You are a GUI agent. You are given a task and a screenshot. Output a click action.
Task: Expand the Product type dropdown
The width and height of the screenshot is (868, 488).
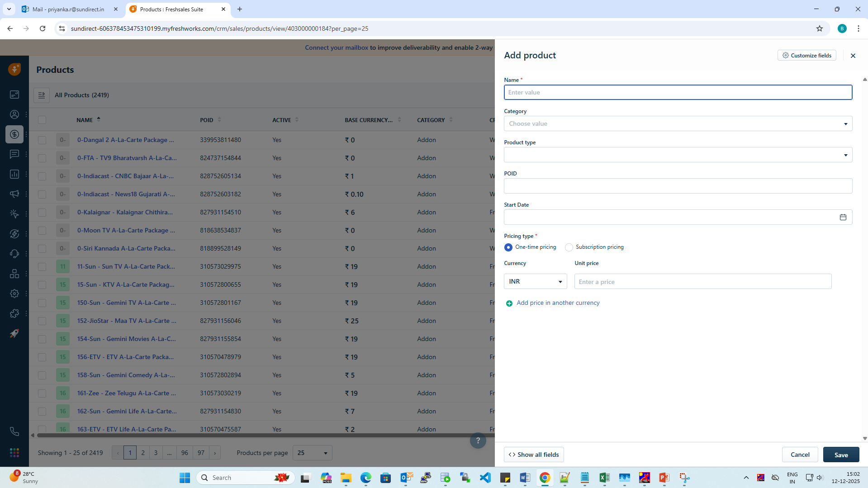tap(678, 155)
